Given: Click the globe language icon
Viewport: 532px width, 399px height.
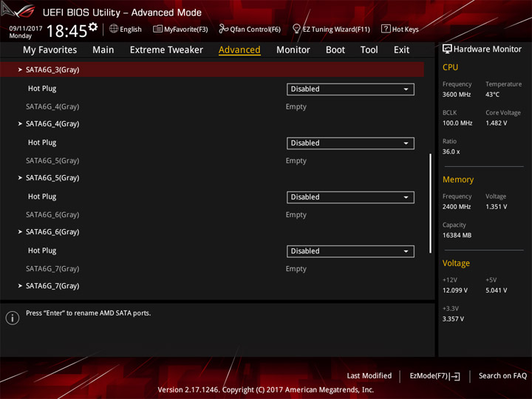Looking at the screenshot, I should click(114, 29).
